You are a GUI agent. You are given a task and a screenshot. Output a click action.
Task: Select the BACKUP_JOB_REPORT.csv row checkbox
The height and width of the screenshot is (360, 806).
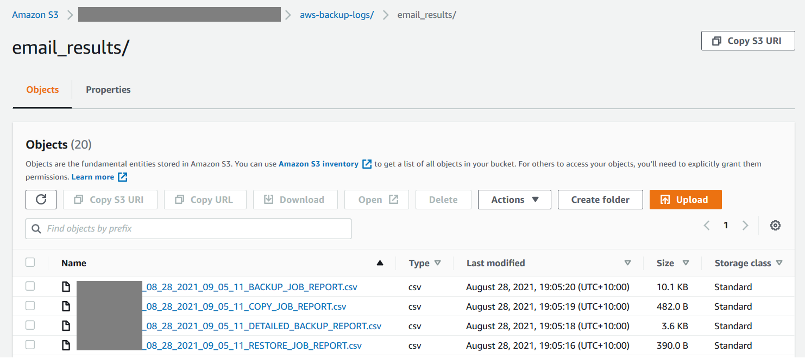(30, 286)
